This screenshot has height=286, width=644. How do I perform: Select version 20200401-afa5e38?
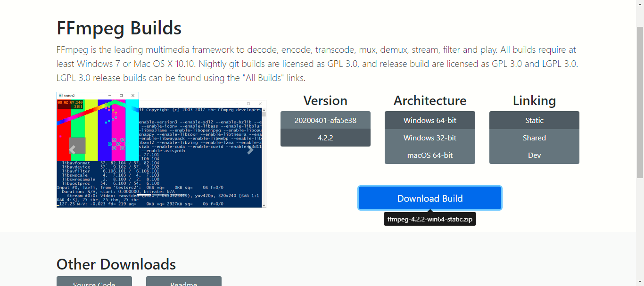[x=325, y=120]
